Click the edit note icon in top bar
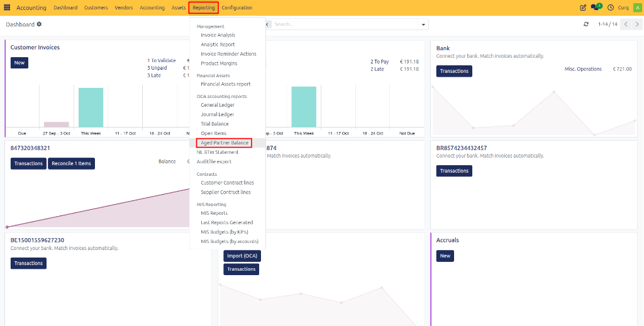644x326 pixels. tap(583, 8)
